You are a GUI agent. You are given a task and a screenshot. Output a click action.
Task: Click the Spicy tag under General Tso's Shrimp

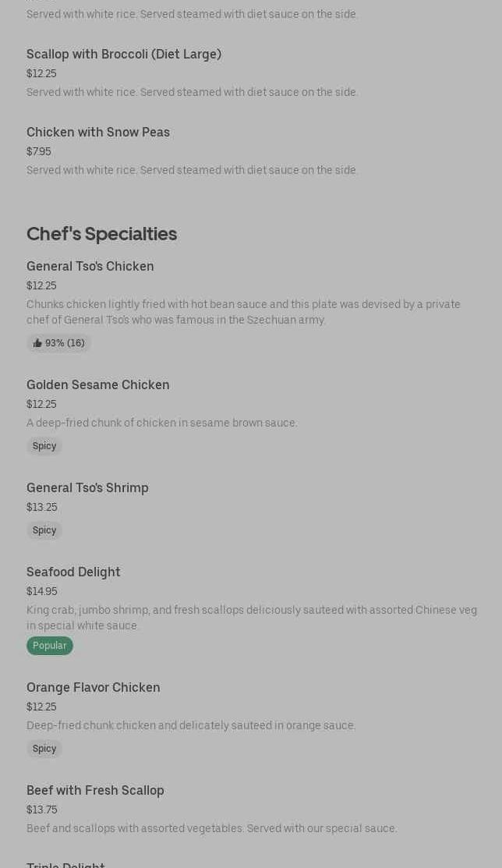pos(44,530)
